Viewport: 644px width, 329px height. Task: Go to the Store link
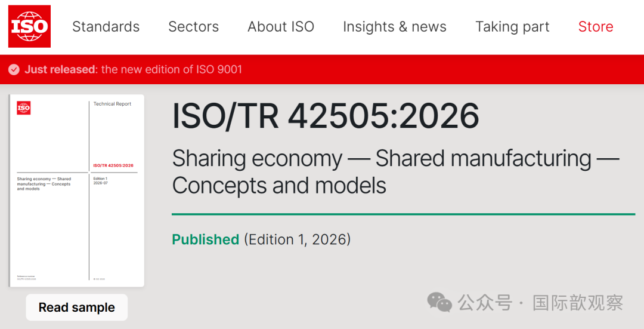[x=596, y=27]
